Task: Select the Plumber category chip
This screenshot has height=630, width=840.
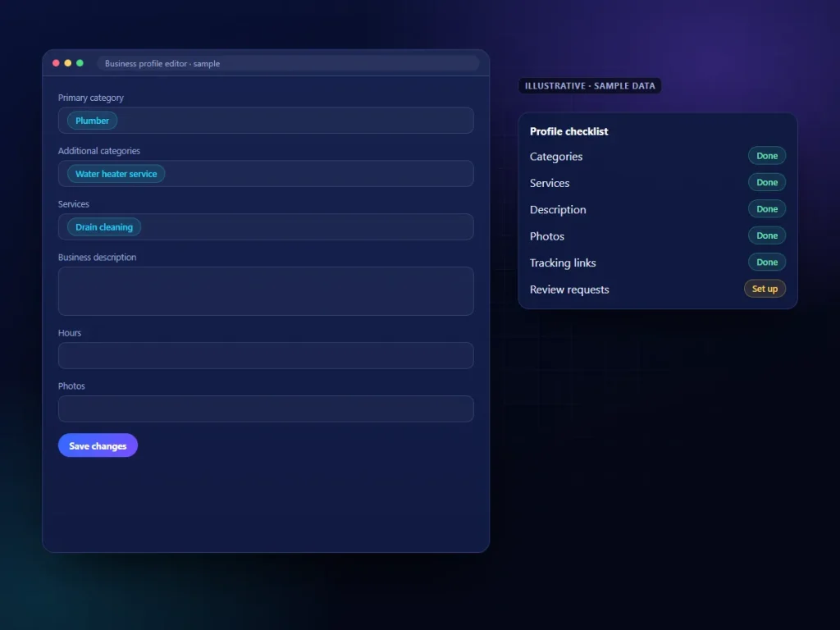Action: [92, 121]
